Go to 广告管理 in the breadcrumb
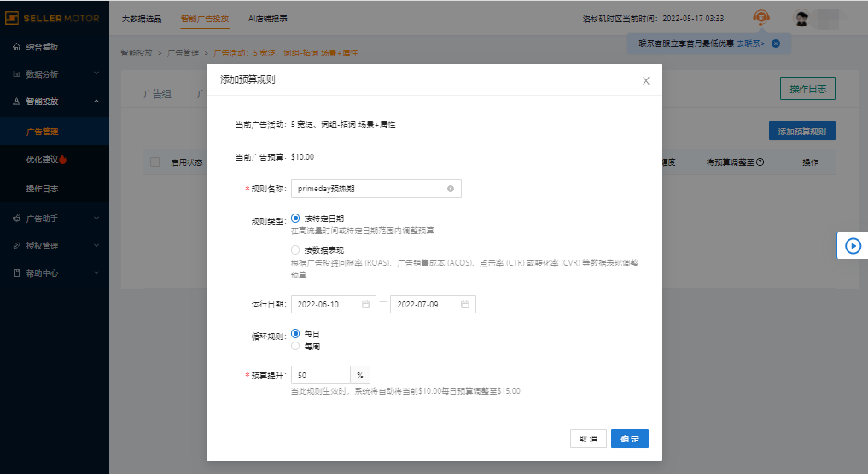This screenshot has width=868, height=474. pyautogui.click(x=184, y=53)
